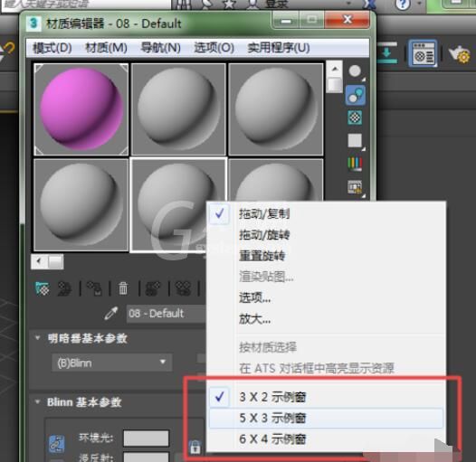This screenshot has height=462, width=476.
Task: Click the sample slots vertical scroll up arrow
Action: pyautogui.click(x=335, y=69)
